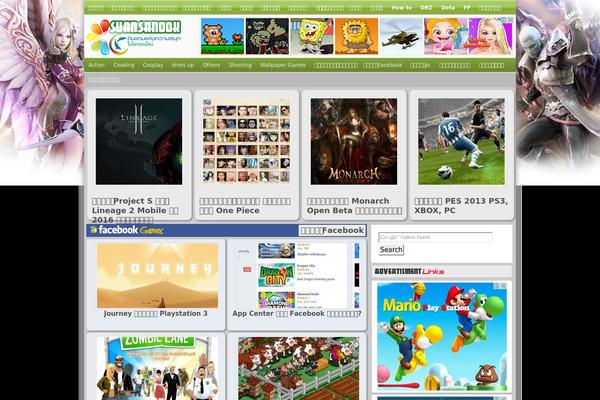
Task: Select the Facebook games category in green bar
Action: click(383, 65)
